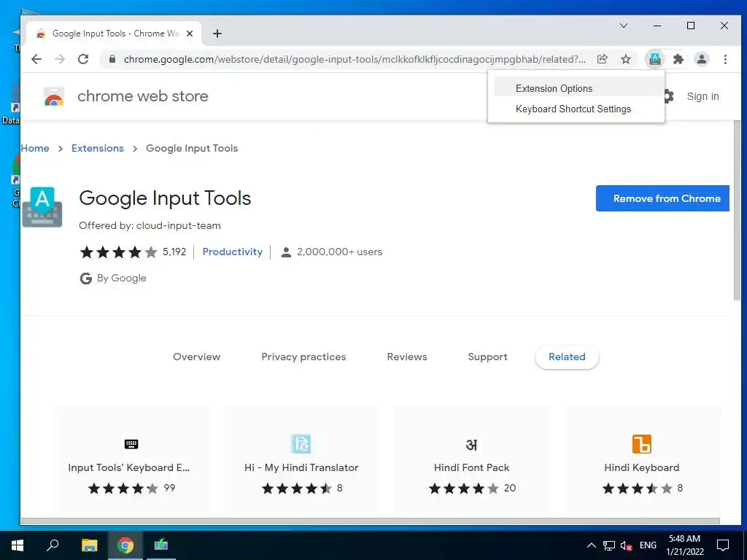Open Chrome's three-dot menu
747x560 pixels.
(x=725, y=59)
